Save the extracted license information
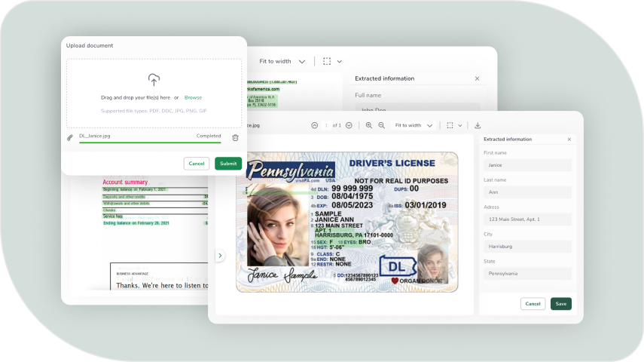Image resolution: width=644 pixels, height=362 pixels. point(560,304)
